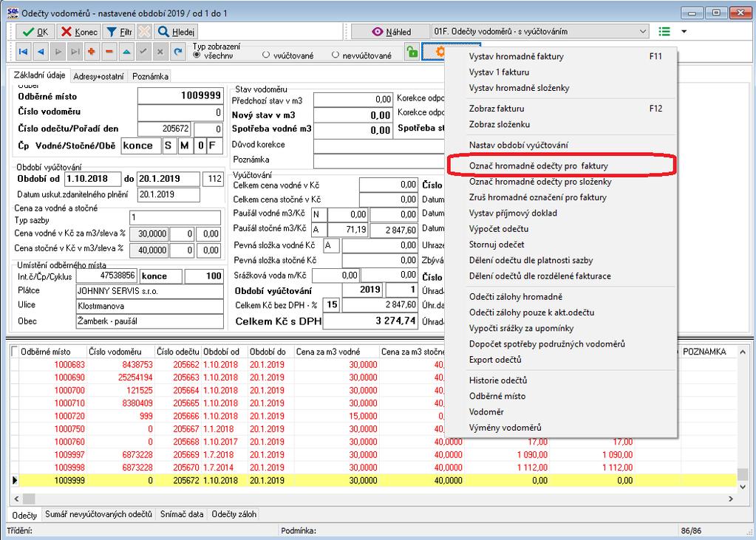Click the grid's vertical scrollbar down arrow
Image resolution: width=756 pixels, height=540 pixels.
pos(743,486)
